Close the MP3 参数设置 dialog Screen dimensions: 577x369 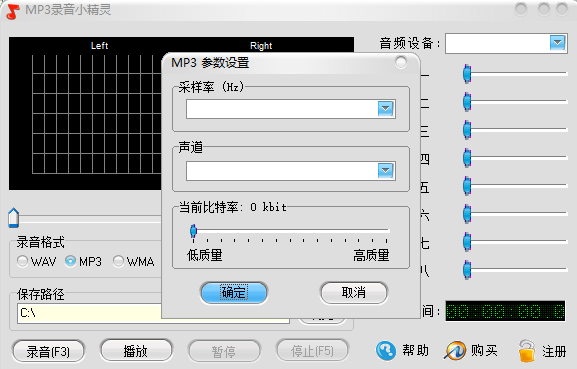point(401,63)
